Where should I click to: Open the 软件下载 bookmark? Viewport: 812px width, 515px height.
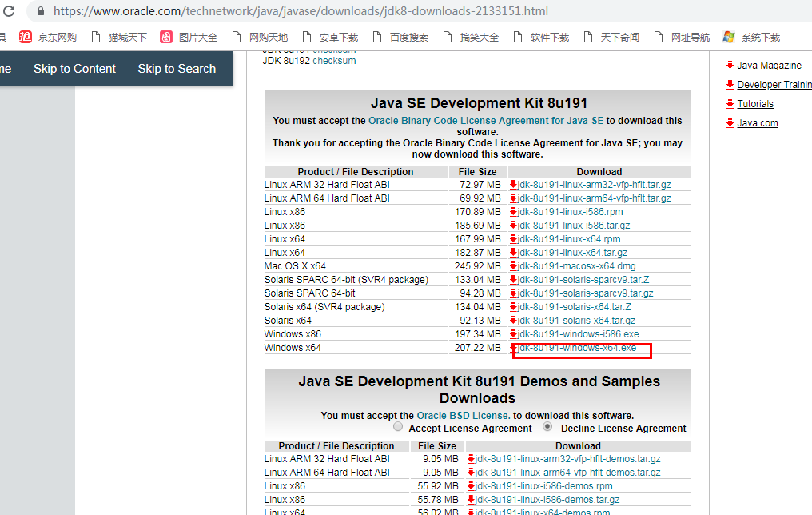[542, 38]
